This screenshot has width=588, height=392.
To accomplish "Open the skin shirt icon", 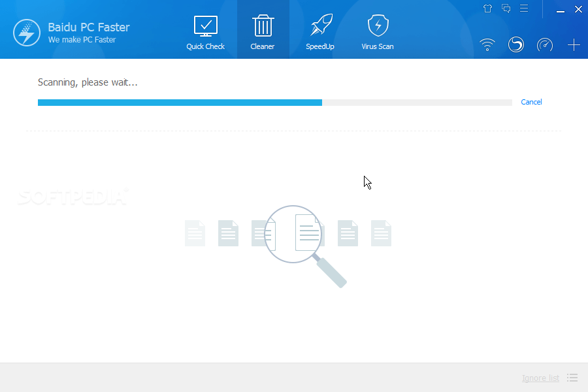I will [x=487, y=8].
